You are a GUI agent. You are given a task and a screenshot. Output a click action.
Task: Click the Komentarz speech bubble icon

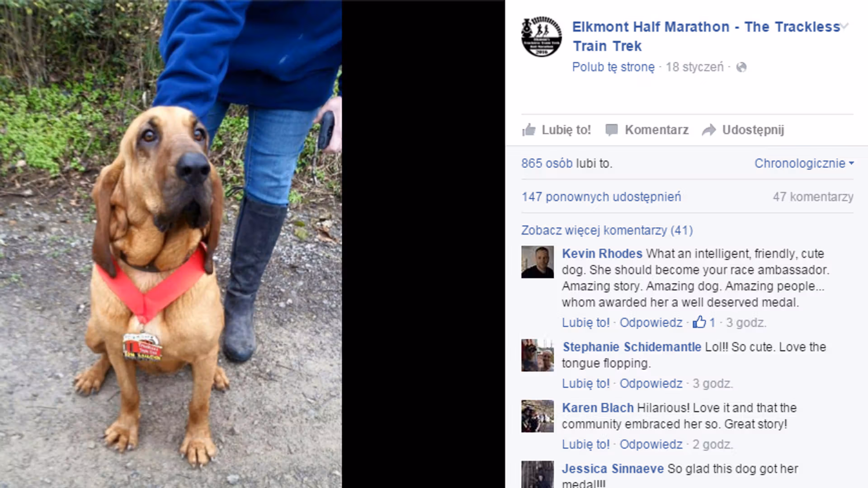[611, 130]
